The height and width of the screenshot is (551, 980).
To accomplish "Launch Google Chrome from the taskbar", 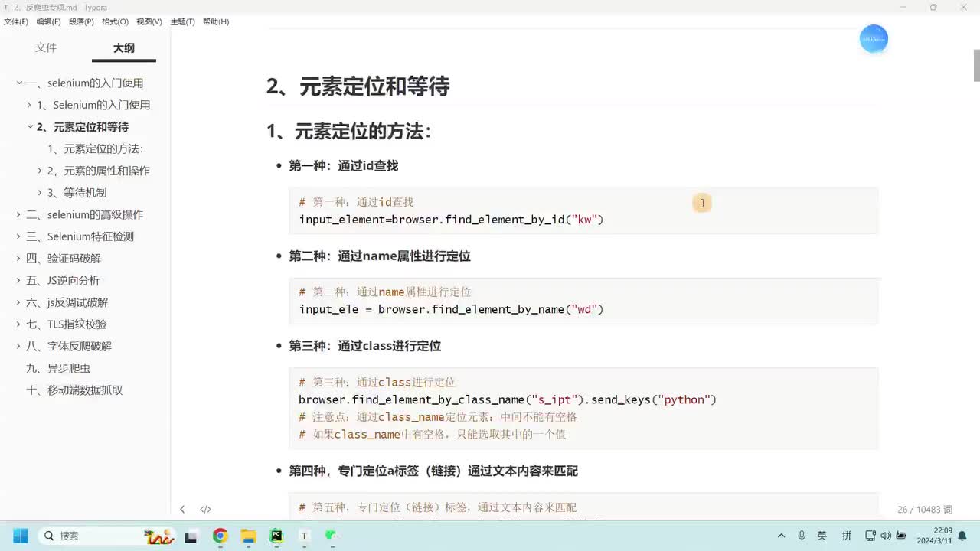I will coord(220,536).
